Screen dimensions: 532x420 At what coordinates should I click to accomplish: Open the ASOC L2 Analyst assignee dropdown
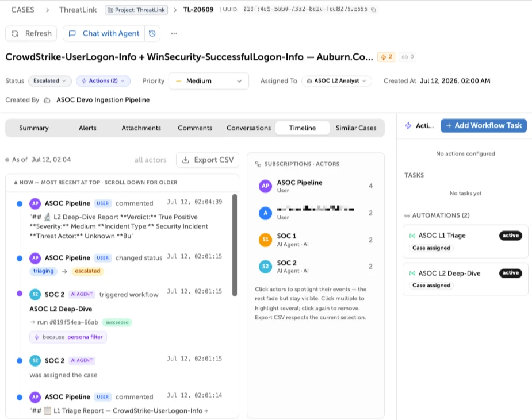coord(336,80)
